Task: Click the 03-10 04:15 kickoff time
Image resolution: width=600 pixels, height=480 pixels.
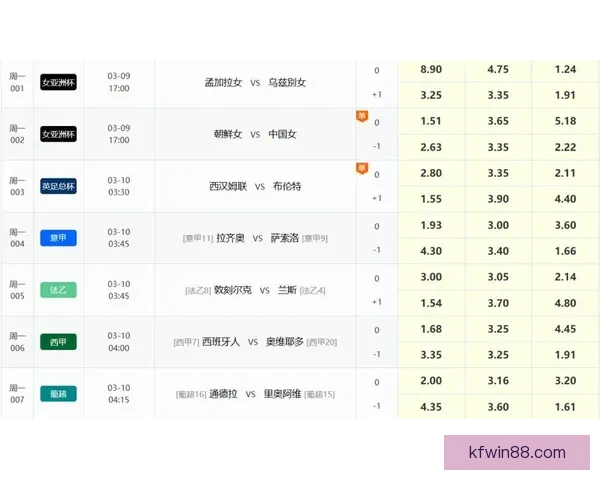Action: [119, 394]
